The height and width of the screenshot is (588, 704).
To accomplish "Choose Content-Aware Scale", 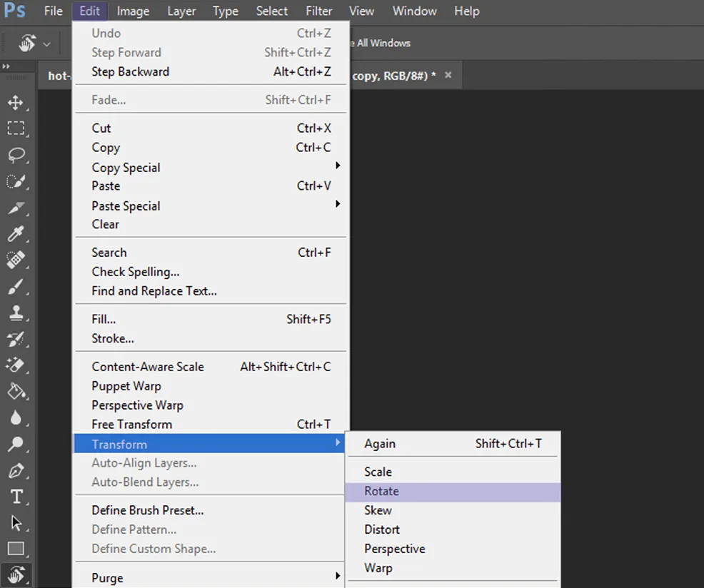I will point(211,367).
